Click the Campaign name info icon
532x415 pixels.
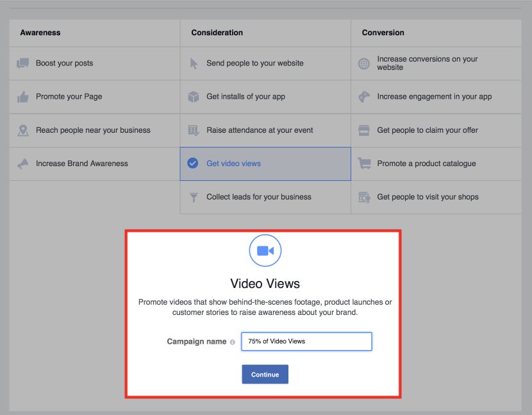pos(233,342)
